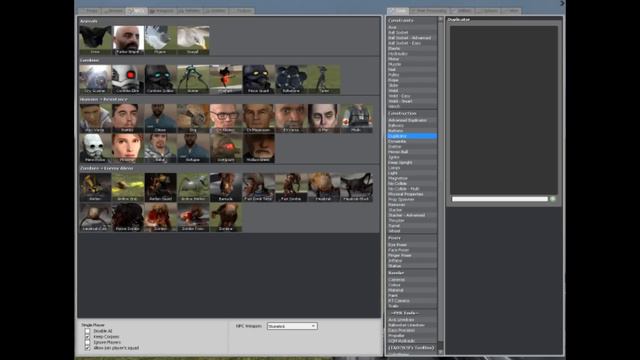Click the green button beside Duplicator field
Viewport: 640px width, 360px height.
[x=553, y=199]
